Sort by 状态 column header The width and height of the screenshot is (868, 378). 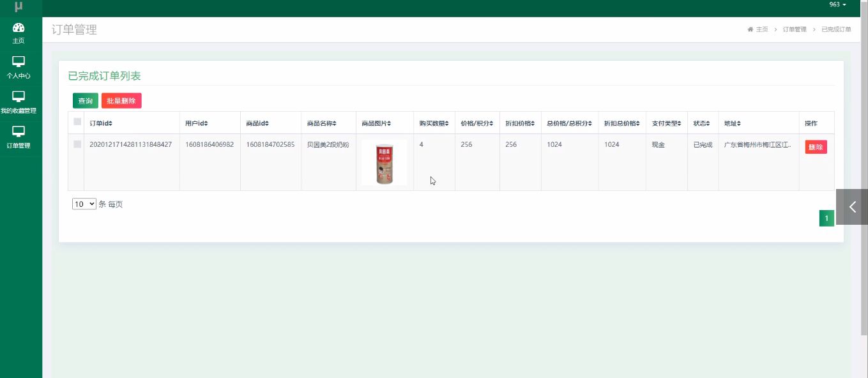click(703, 123)
